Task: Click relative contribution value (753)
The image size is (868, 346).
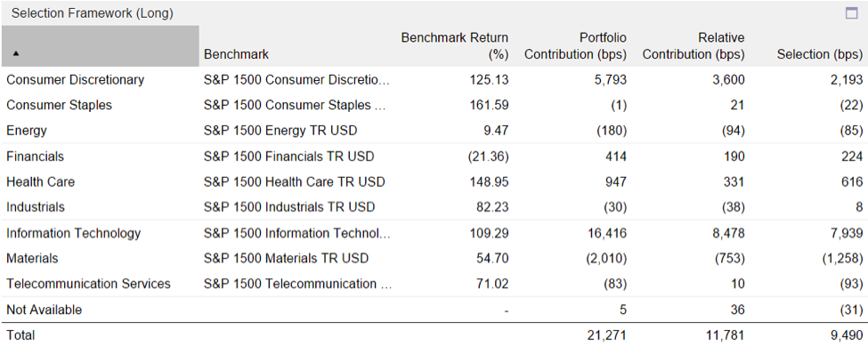Action: [x=729, y=258]
